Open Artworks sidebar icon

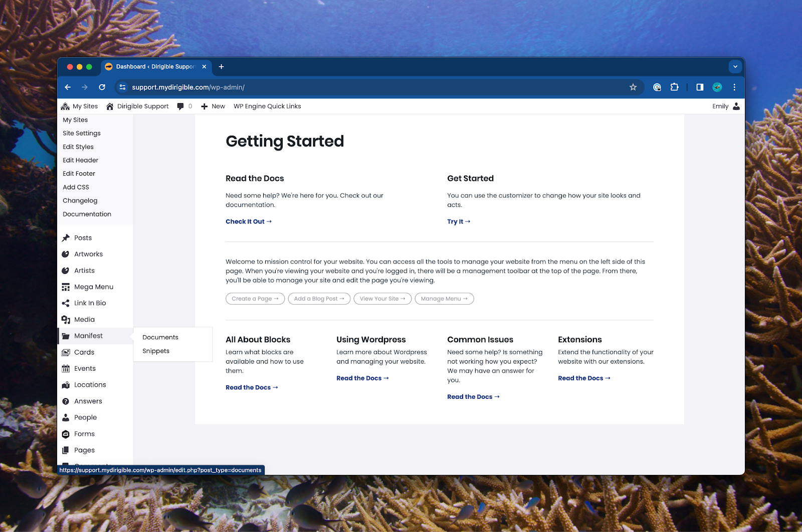[66, 254]
